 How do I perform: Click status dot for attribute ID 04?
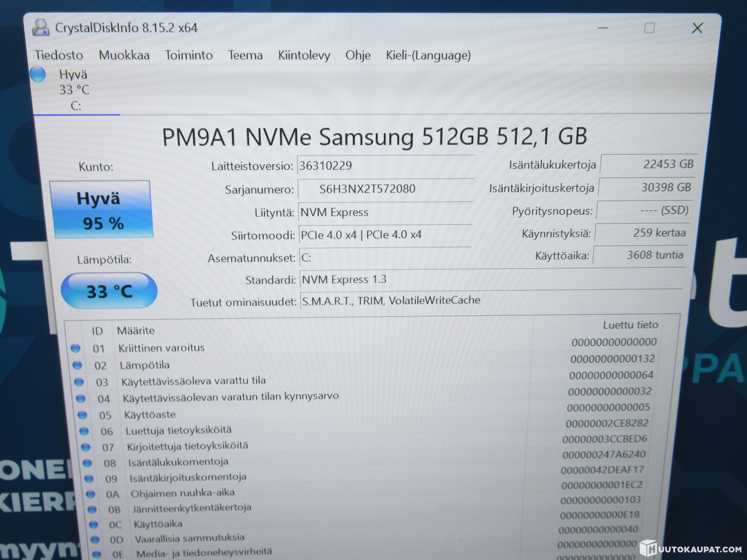coord(81,398)
